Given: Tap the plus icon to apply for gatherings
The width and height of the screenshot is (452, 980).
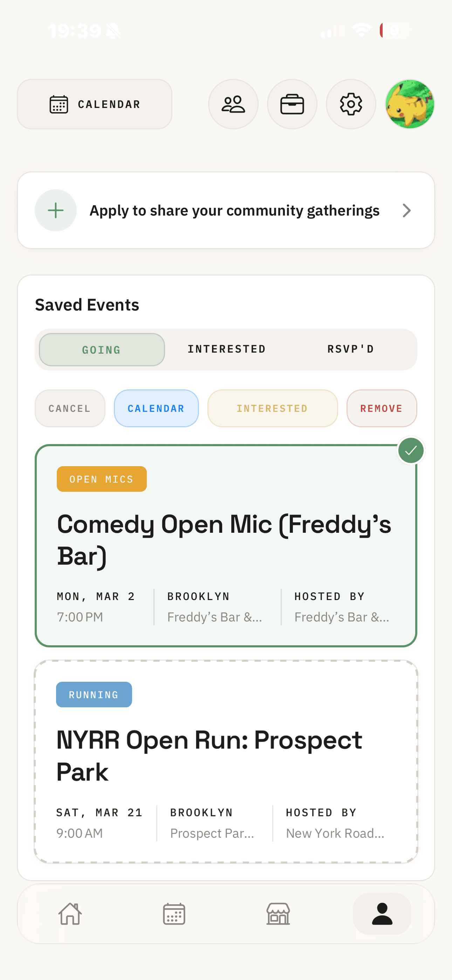Looking at the screenshot, I should pos(56,210).
